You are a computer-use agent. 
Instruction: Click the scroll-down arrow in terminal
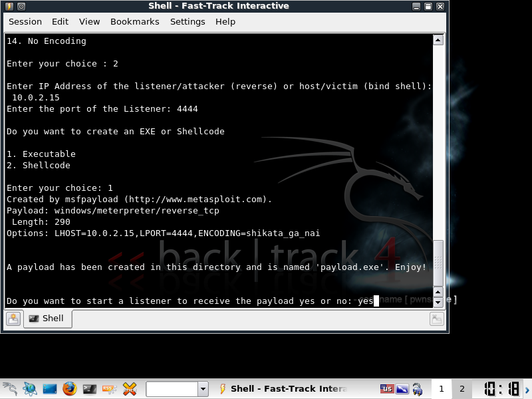tap(438, 302)
